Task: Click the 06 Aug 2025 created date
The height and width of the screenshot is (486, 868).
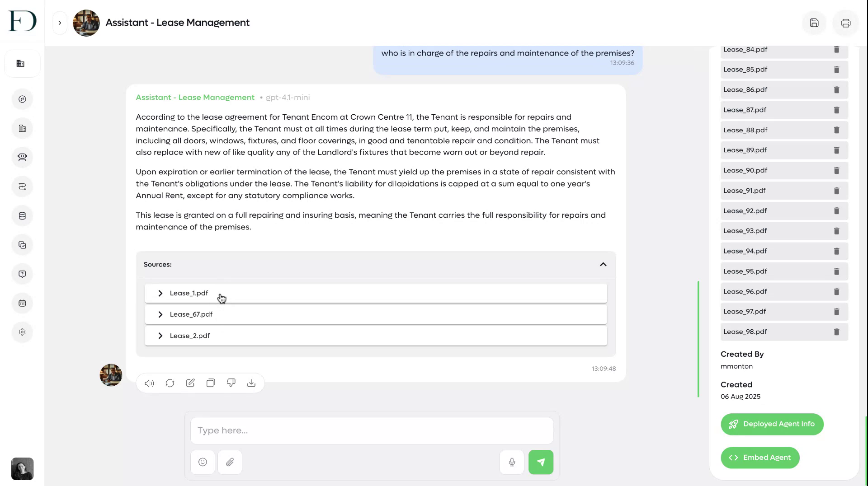Action: click(741, 397)
